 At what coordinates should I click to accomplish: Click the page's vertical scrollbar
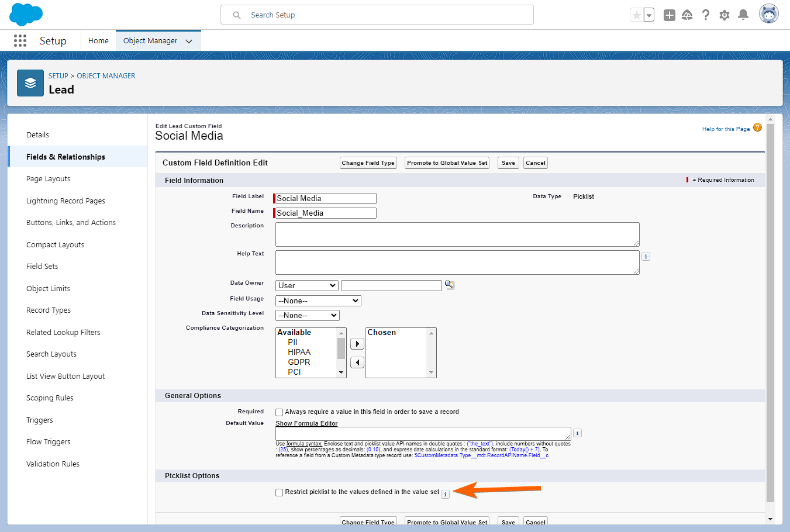click(x=770, y=310)
